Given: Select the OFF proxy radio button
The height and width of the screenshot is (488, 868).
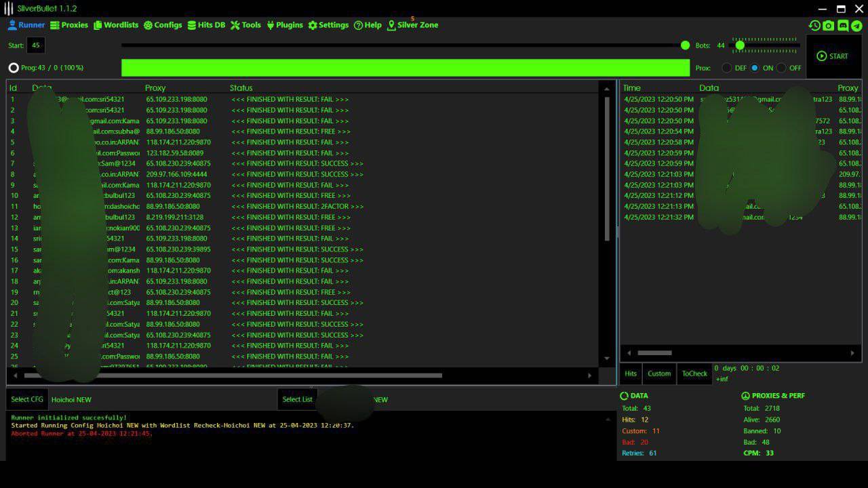Looking at the screenshot, I should (x=781, y=68).
